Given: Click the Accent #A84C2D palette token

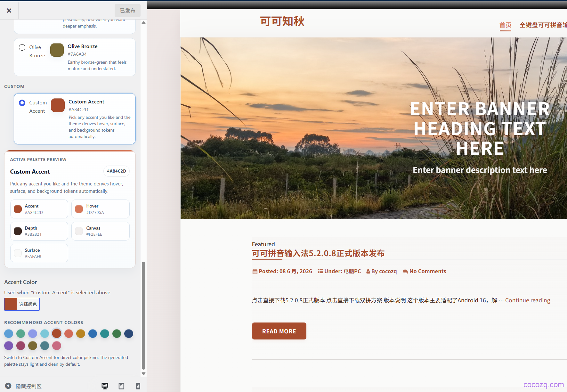Looking at the screenshot, I should coord(39,209).
